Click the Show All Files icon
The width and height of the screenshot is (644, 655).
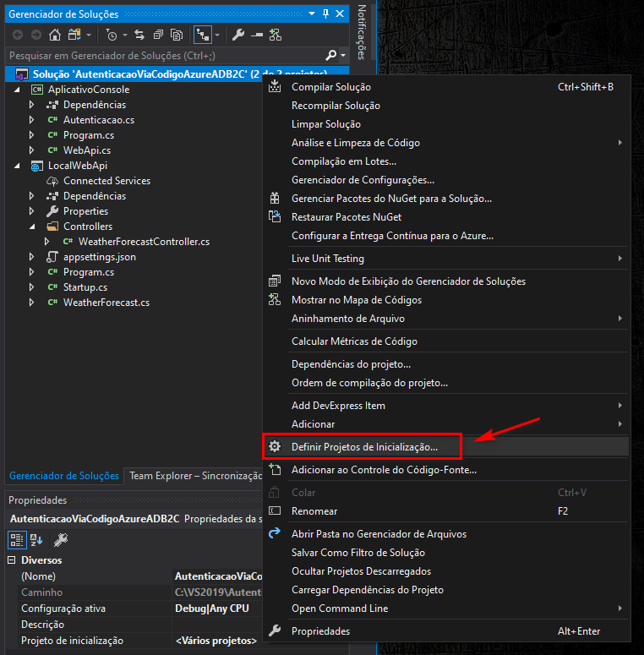[177, 35]
